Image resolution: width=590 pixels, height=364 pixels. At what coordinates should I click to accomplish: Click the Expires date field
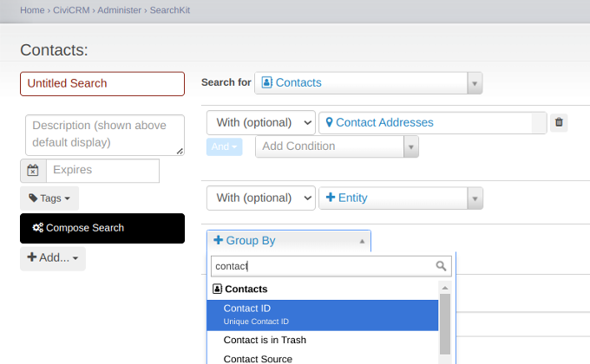coord(102,171)
